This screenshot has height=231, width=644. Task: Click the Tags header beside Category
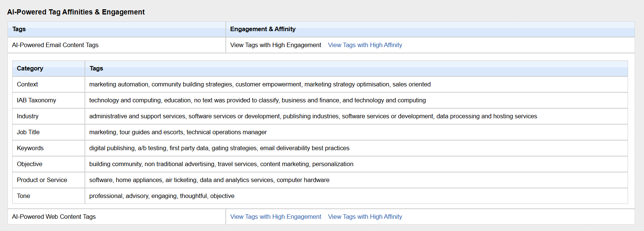tap(96, 68)
